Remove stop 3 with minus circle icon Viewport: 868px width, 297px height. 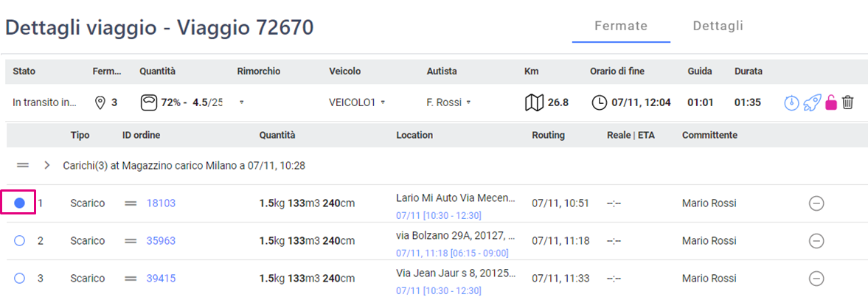click(x=816, y=279)
